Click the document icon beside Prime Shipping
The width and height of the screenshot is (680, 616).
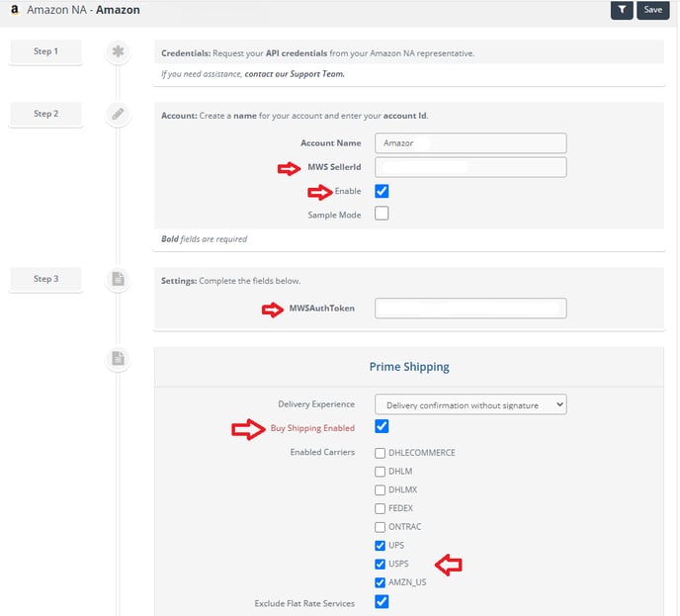[118, 359]
